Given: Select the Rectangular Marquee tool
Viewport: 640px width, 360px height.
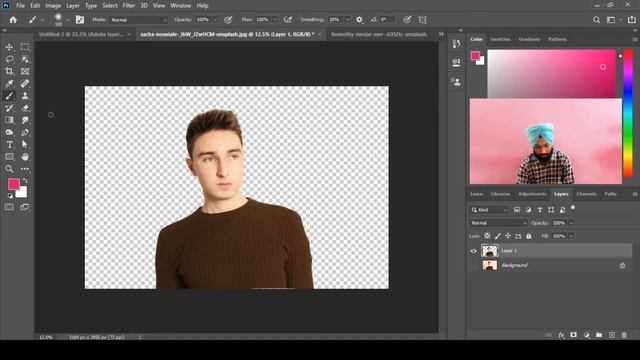Looking at the screenshot, I should click(x=25, y=47).
